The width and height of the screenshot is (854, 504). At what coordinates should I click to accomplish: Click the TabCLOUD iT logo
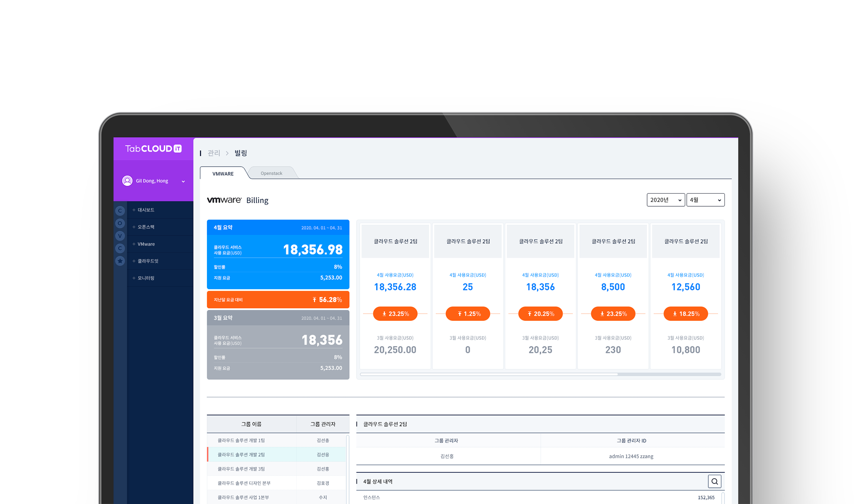(x=153, y=149)
